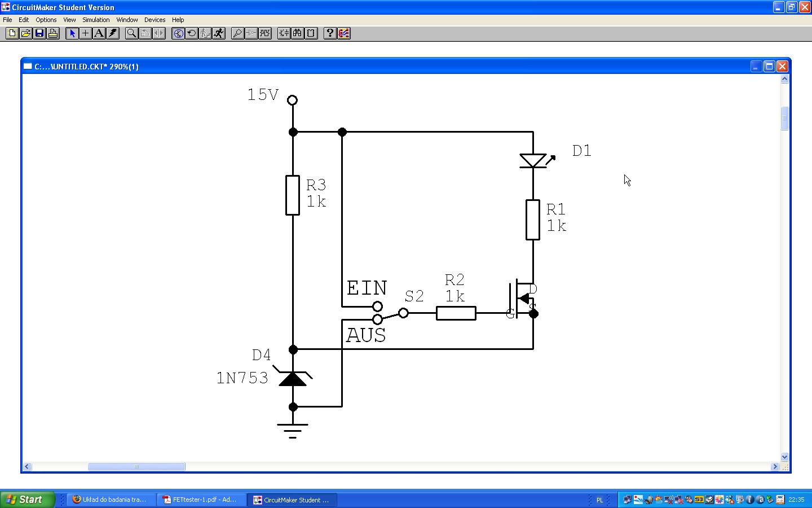Open the Simulation menu

96,20
